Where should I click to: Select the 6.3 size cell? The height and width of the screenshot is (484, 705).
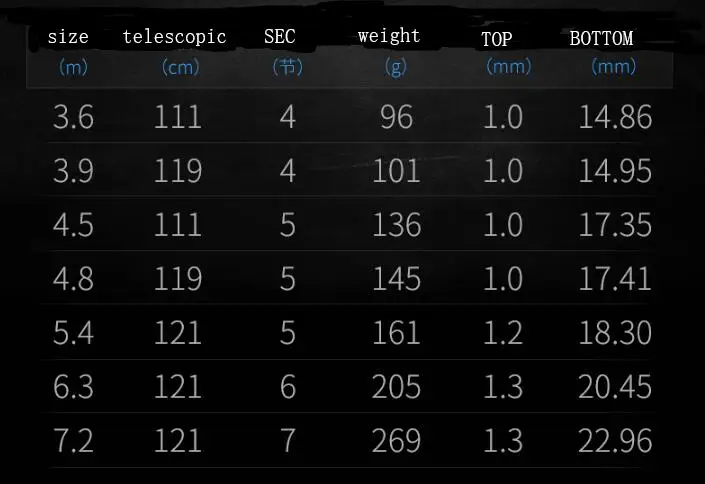pos(73,386)
